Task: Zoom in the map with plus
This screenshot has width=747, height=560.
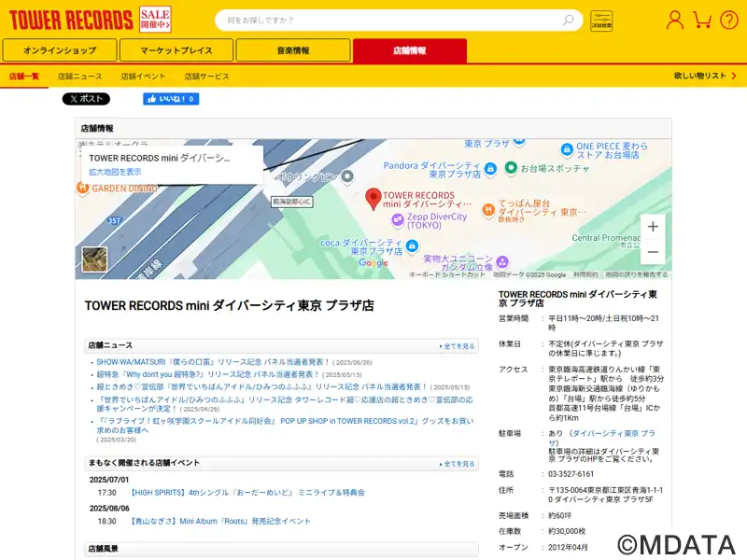Action: click(653, 227)
